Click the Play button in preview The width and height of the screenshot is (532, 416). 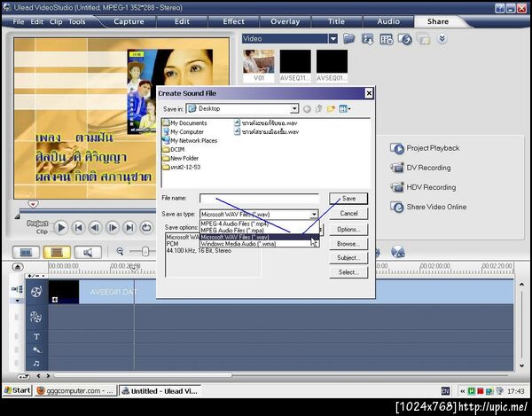pyautogui.click(x=61, y=228)
